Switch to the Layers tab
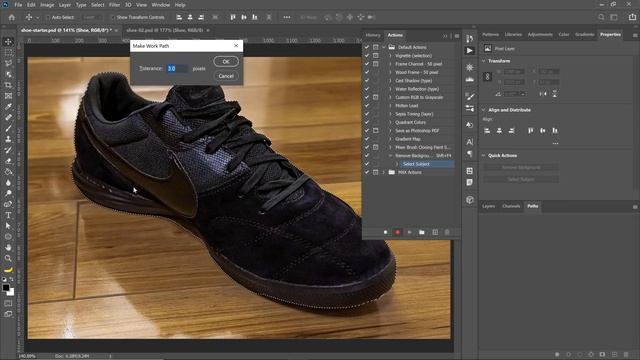 tap(489, 206)
